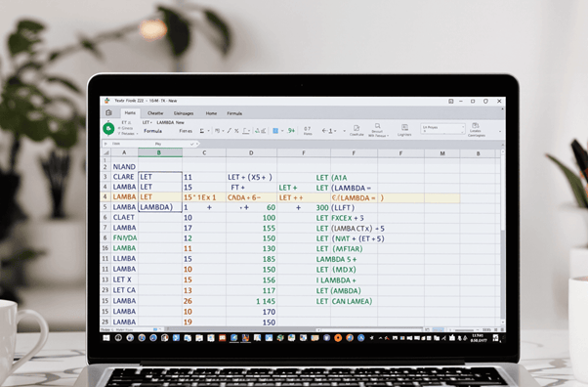Click the green 9+ ribbon icon
This screenshot has height=387, width=588.
click(291, 131)
